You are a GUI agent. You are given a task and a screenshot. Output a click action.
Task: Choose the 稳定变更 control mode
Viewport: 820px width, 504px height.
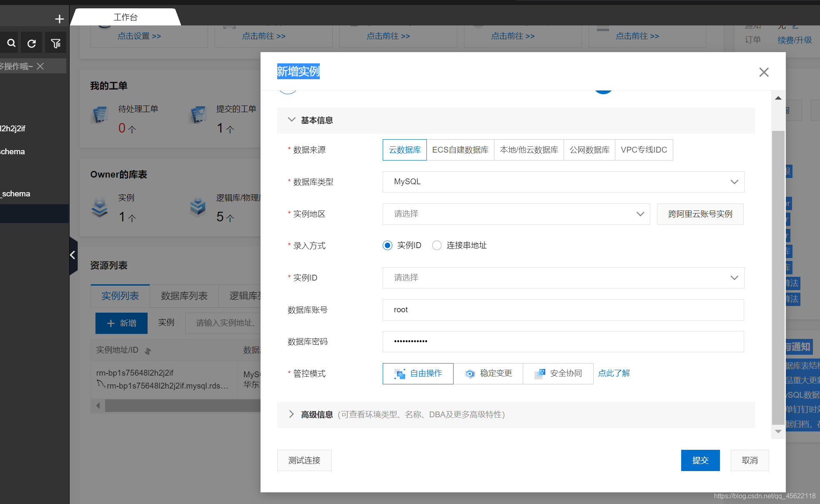[x=488, y=374]
